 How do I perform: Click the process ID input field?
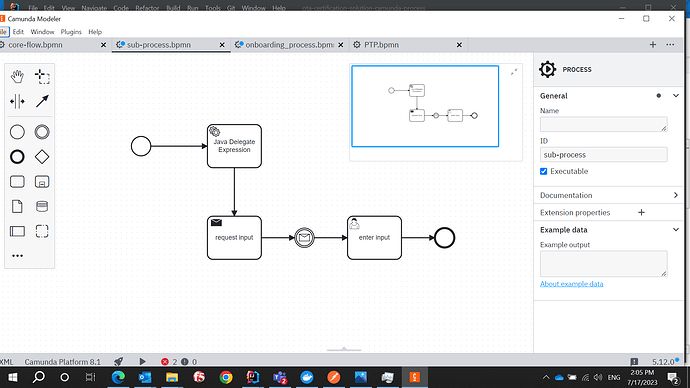tap(603, 155)
